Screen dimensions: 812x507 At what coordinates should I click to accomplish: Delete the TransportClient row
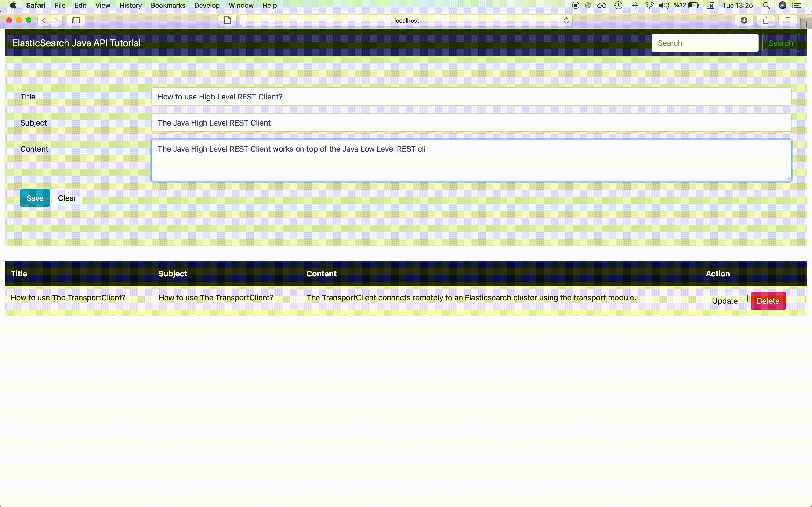[768, 301]
